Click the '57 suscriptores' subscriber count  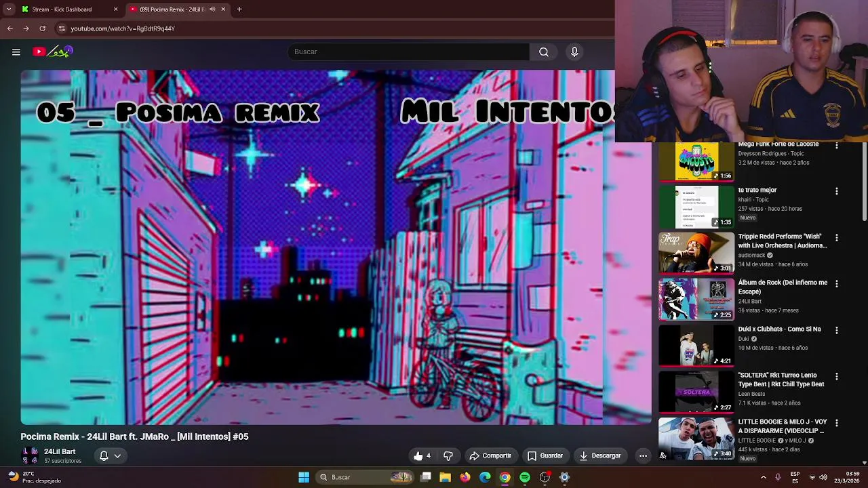62,461
